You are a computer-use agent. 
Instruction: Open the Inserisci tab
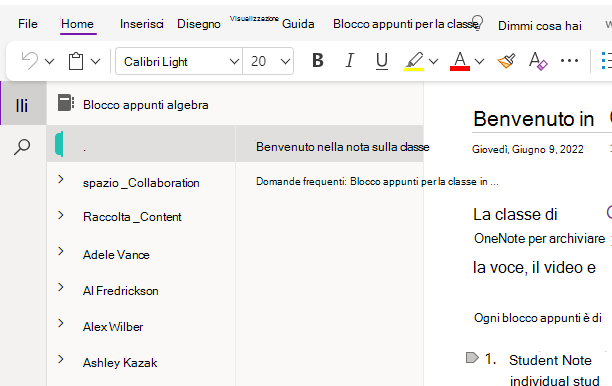point(142,24)
